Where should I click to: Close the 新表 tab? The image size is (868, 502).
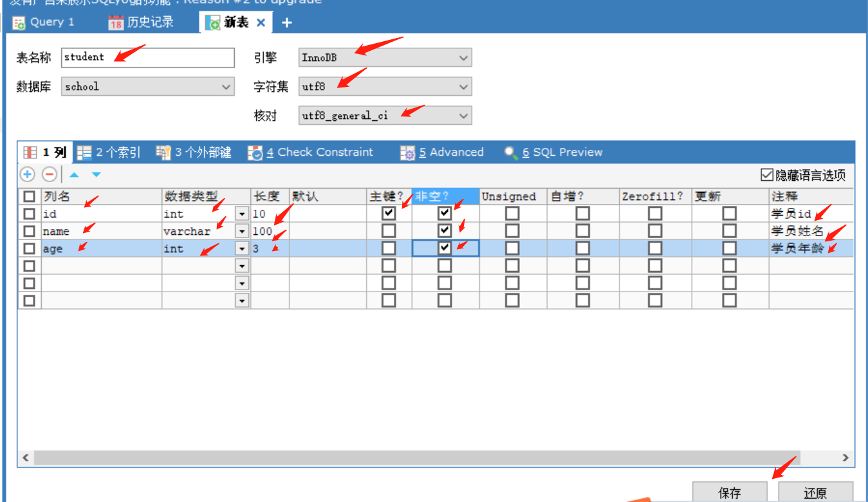tap(261, 23)
